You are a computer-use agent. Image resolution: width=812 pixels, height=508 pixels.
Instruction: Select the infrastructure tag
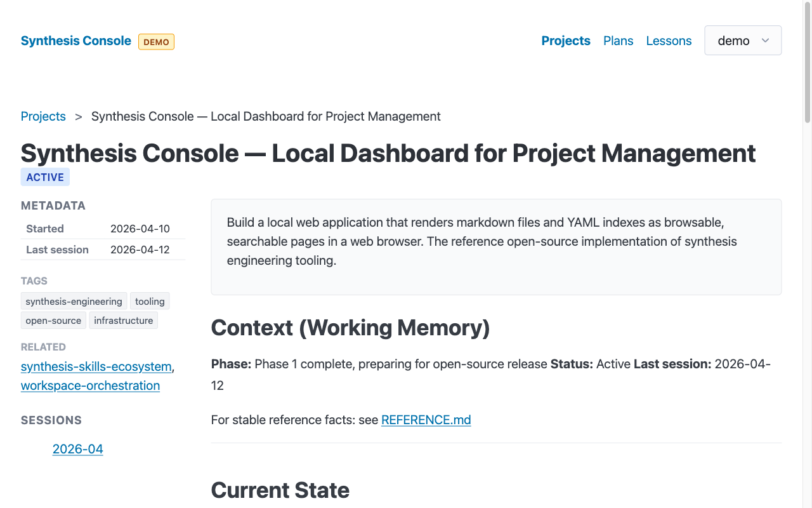pos(123,320)
